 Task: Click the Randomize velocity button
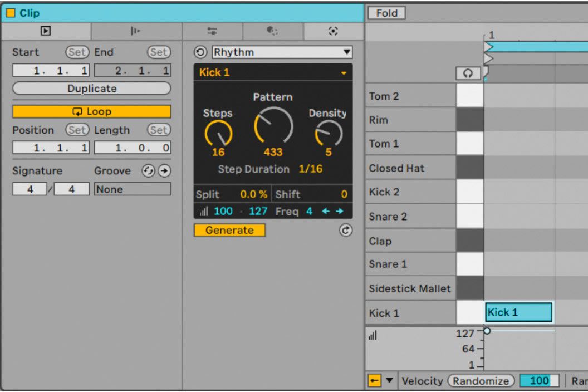480,380
